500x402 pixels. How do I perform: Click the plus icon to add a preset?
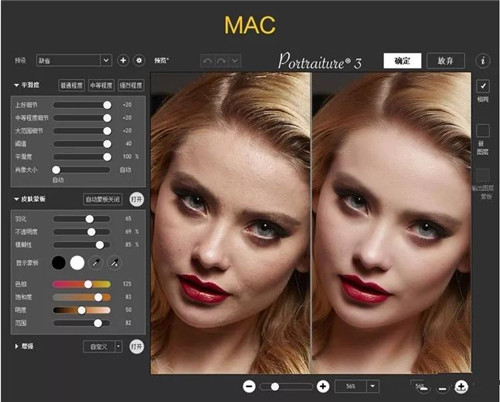coord(123,61)
